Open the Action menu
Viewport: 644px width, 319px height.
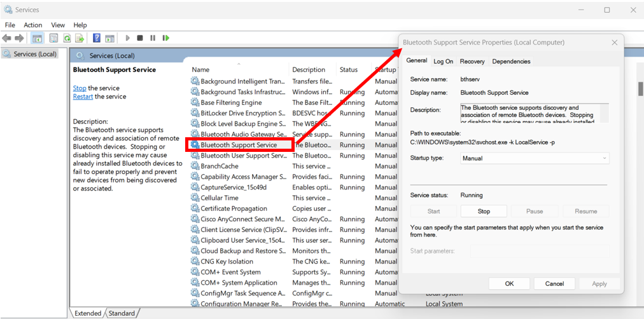coord(33,25)
